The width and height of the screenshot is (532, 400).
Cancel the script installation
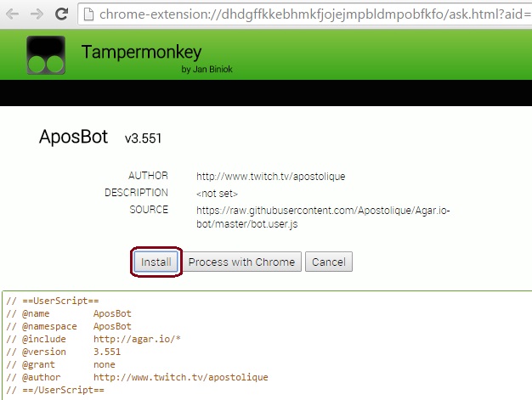pos(329,262)
